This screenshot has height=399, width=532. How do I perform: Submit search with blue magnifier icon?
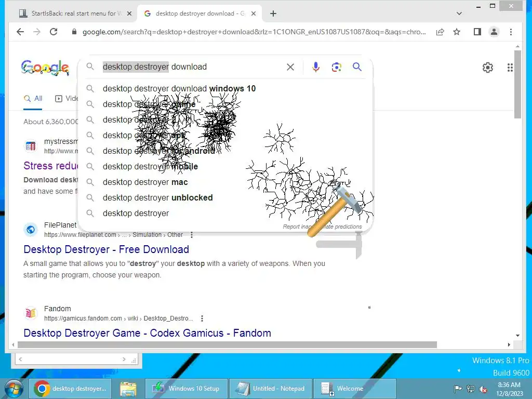(x=357, y=67)
